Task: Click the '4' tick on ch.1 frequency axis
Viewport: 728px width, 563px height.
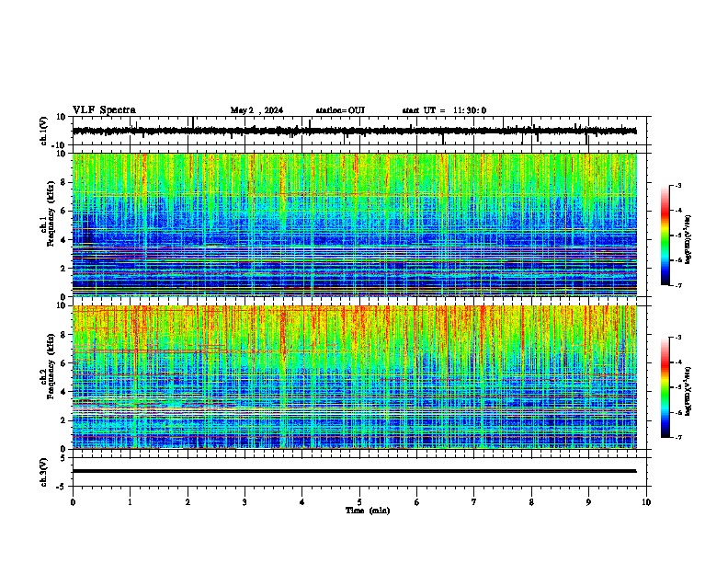Action: click(x=64, y=240)
